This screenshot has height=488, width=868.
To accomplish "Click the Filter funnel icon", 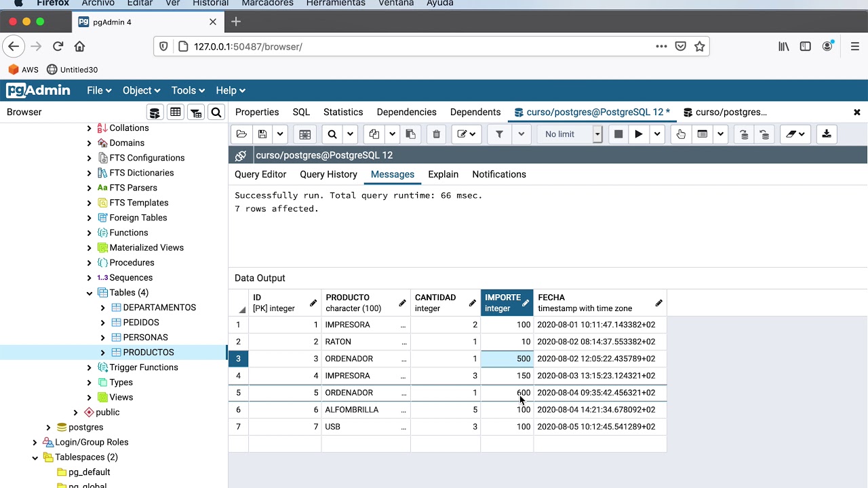I will click(500, 134).
